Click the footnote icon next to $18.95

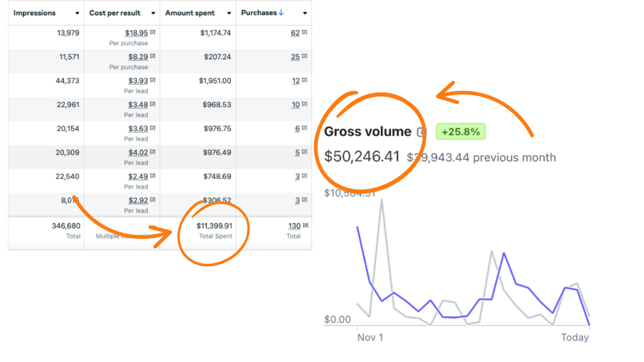coord(153,32)
